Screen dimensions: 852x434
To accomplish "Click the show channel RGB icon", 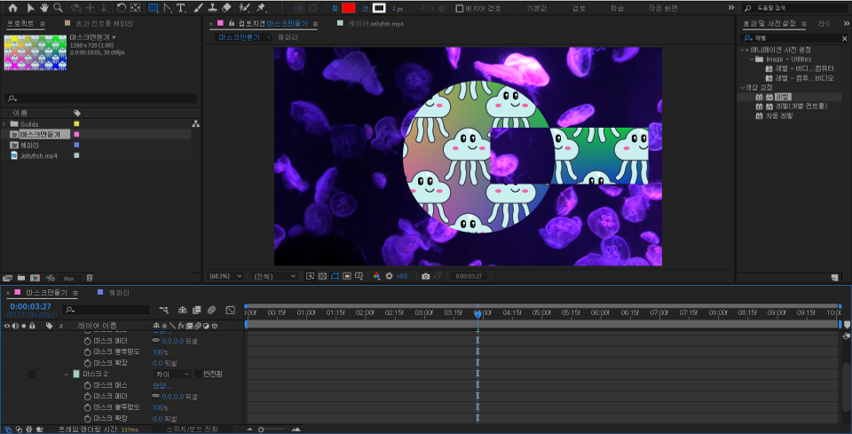I will 377,276.
